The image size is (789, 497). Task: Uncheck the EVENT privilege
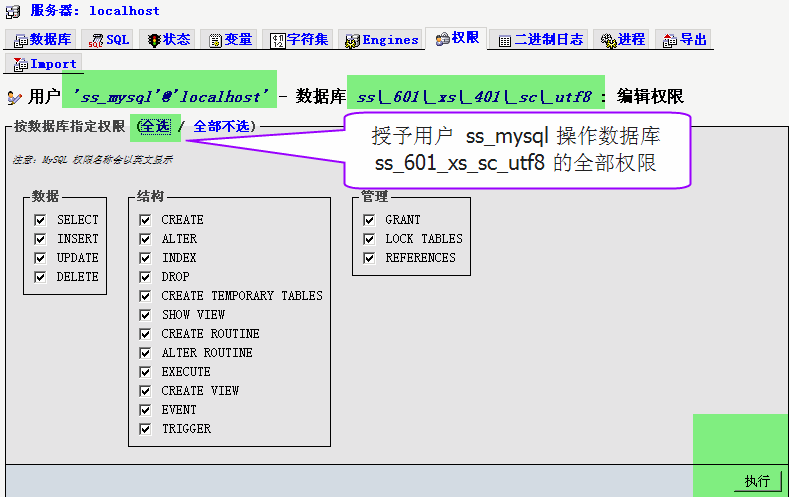(x=145, y=410)
